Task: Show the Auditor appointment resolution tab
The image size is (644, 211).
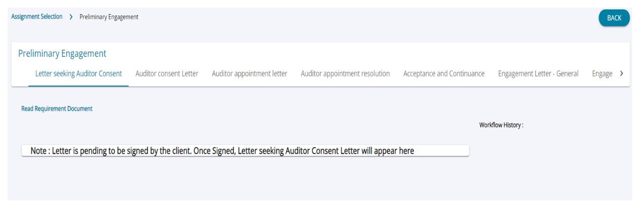Action: [345, 74]
